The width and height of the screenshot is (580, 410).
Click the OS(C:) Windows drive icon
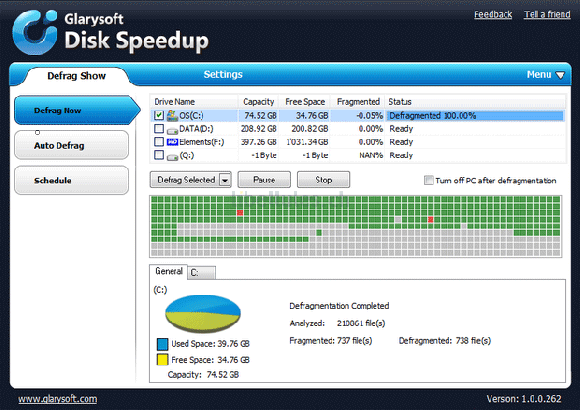172,115
